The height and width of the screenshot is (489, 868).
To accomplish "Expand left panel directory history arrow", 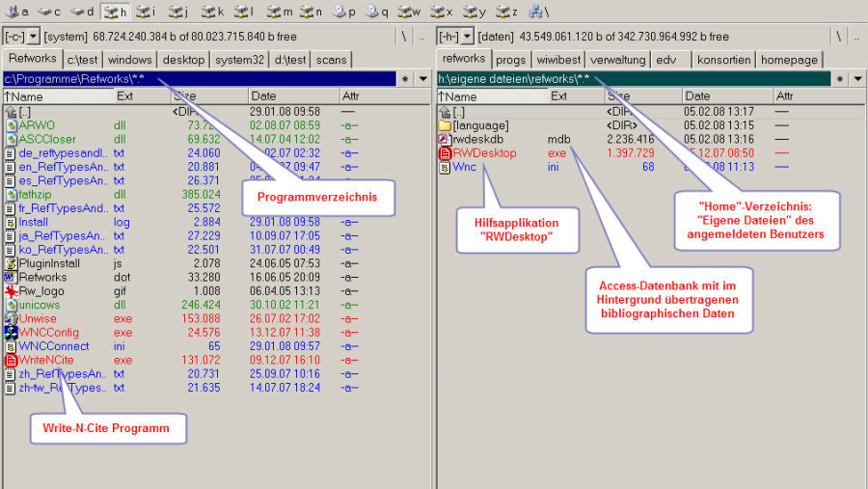I will 422,78.
